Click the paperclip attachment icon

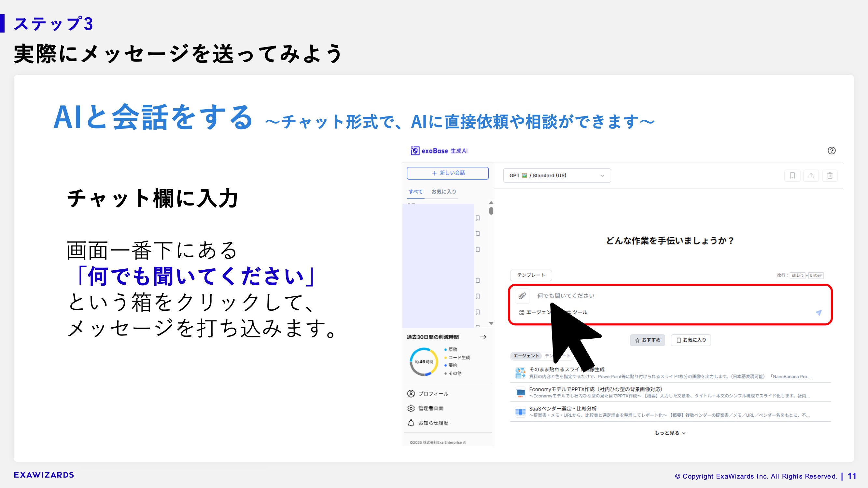tap(522, 296)
